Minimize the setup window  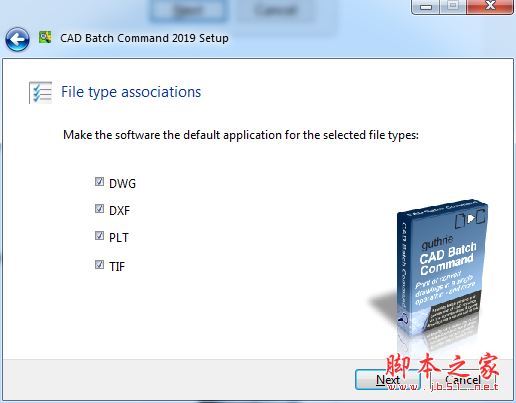[426, 6]
